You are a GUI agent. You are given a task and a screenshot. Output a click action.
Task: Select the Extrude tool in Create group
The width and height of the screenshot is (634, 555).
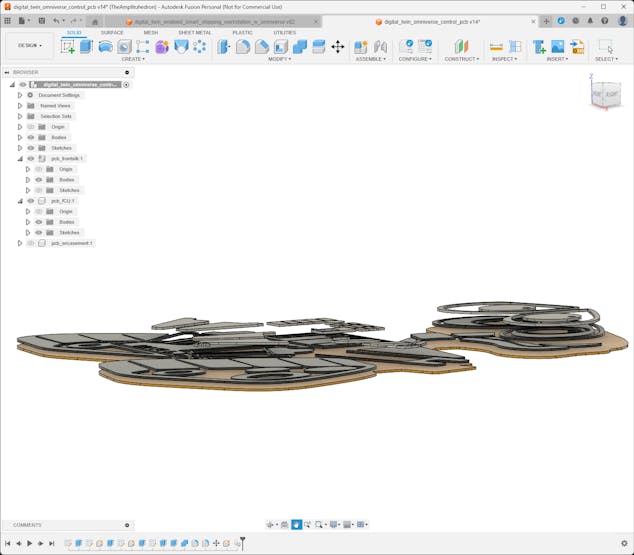pos(86,46)
